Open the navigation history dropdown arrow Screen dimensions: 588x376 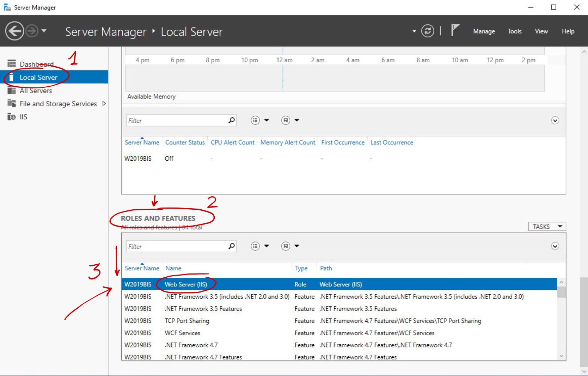click(44, 31)
